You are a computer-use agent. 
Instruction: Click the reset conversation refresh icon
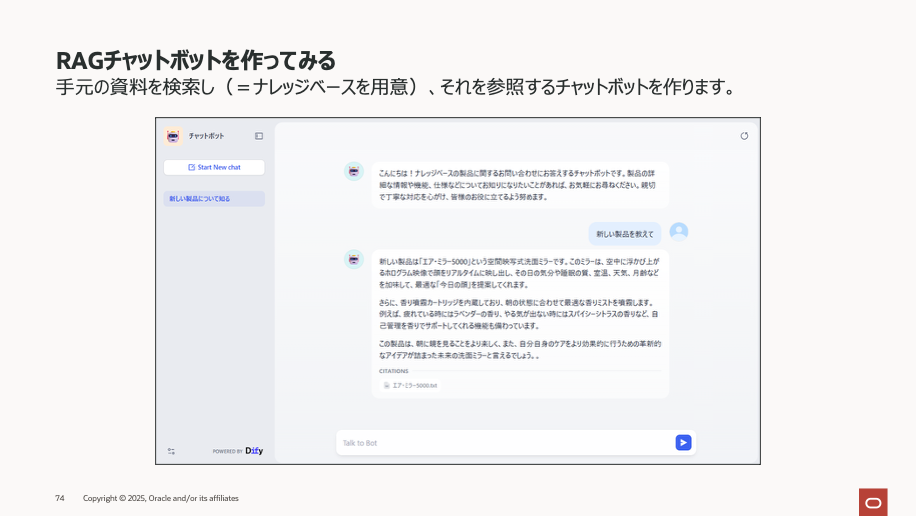(x=744, y=136)
